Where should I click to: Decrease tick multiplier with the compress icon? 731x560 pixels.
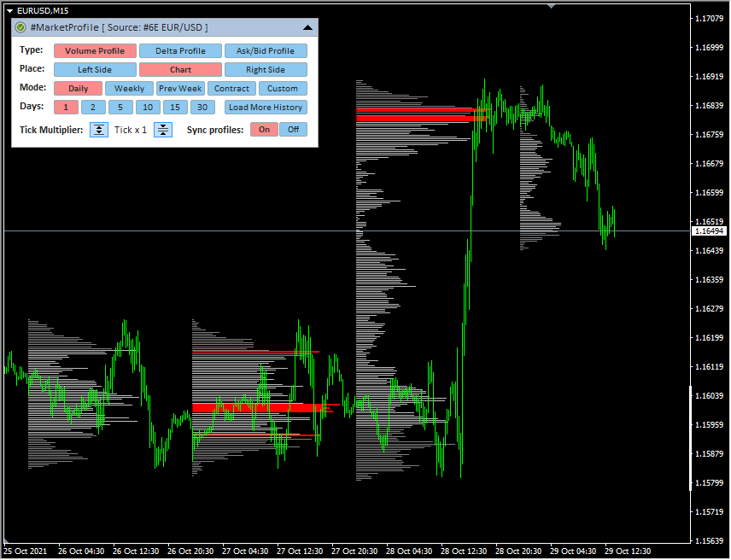click(x=164, y=130)
